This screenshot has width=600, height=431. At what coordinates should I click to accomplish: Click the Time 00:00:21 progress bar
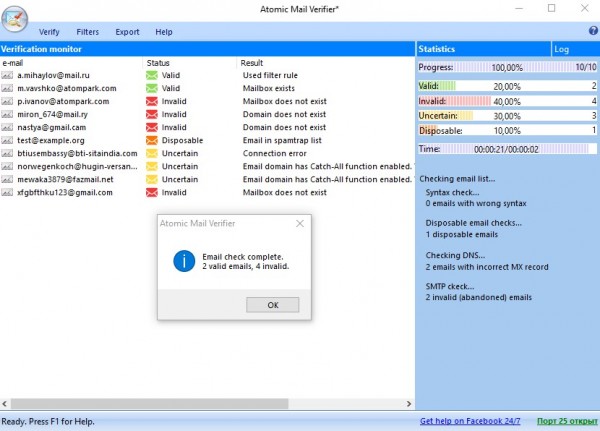click(507, 149)
